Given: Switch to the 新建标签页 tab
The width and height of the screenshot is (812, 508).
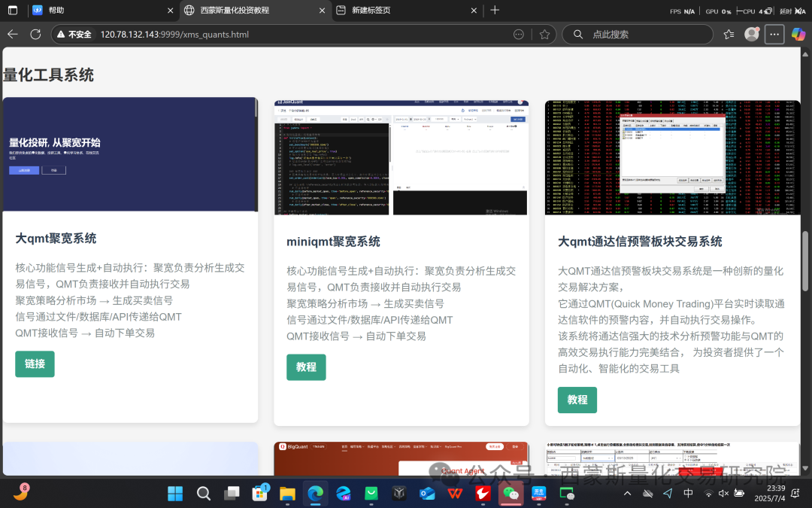Looking at the screenshot, I should [x=407, y=11].
